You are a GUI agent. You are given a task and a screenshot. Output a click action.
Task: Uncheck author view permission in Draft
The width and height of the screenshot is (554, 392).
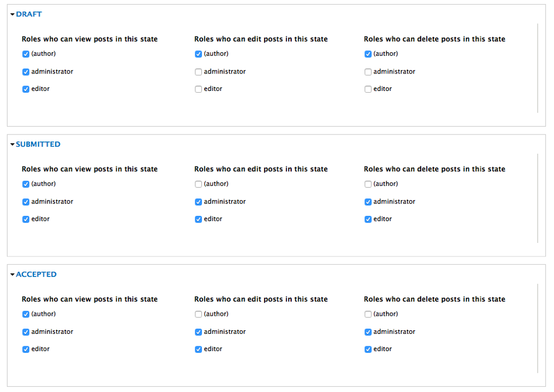[26, 55]
